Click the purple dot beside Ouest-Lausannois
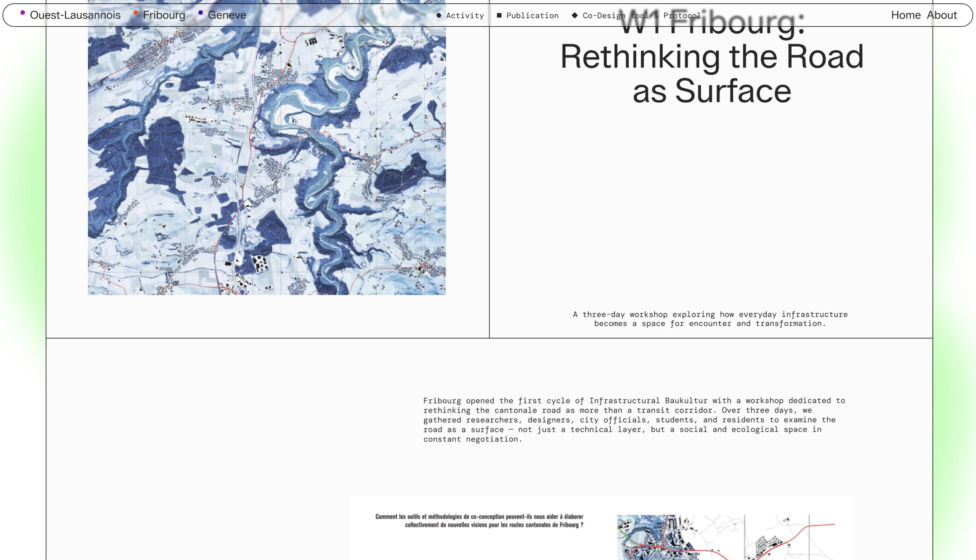Screen dimensions: 976x560 (x=23, y=13)
